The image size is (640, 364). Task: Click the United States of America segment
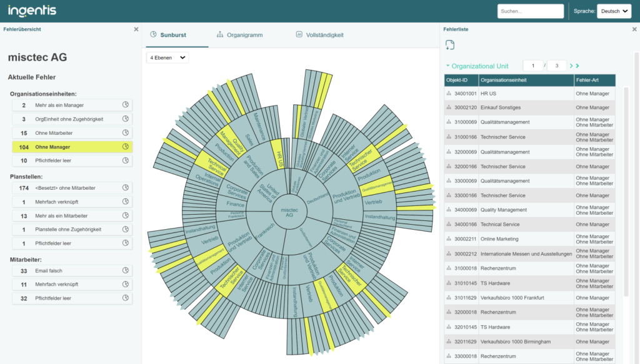pos(269,192)
